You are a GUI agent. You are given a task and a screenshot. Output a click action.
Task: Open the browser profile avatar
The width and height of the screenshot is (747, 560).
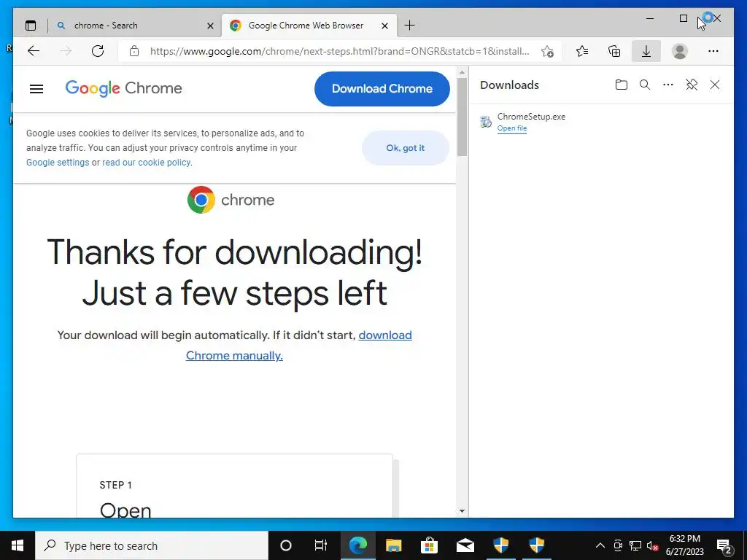coord(680,52)
